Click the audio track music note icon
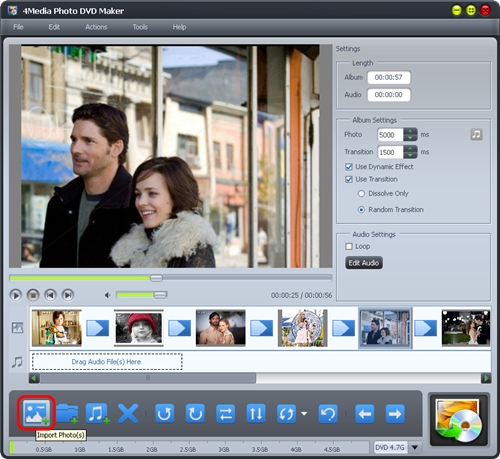This screenshot has height=459, width=500. pos(17,362)
